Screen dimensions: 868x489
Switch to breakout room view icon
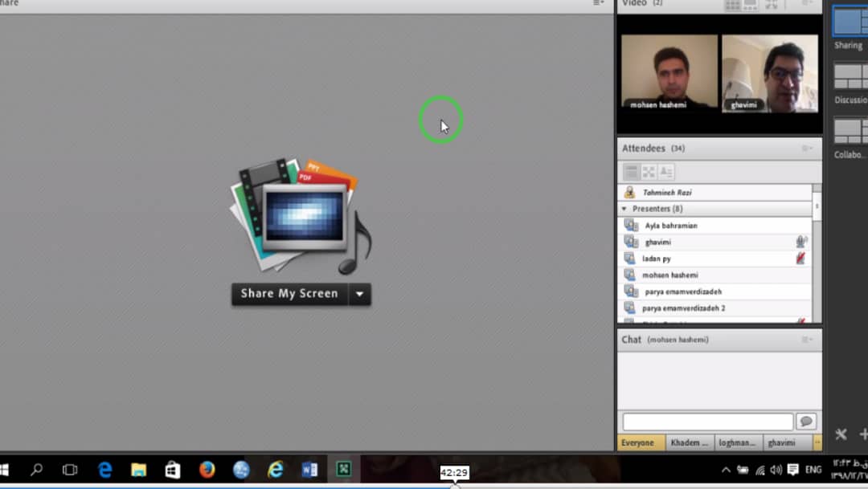pyautogui.click(x=649, y=172)
